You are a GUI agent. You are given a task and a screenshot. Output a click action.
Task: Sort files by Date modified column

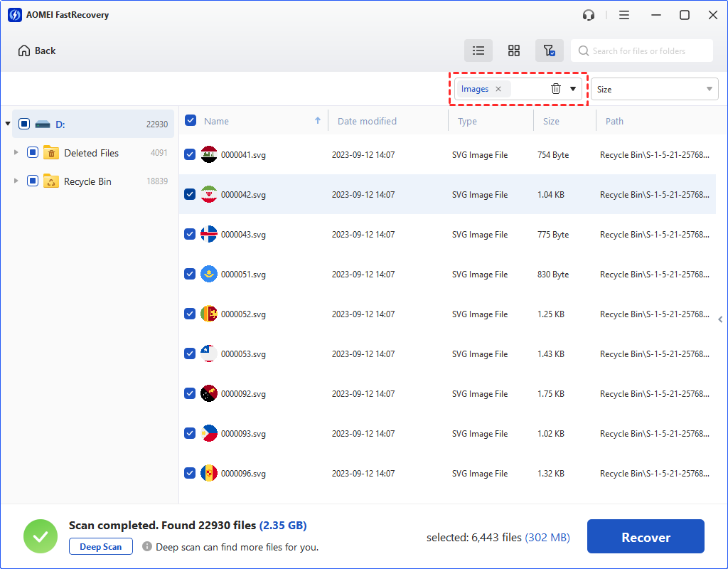pyautogui.click(x=367, y=121)
